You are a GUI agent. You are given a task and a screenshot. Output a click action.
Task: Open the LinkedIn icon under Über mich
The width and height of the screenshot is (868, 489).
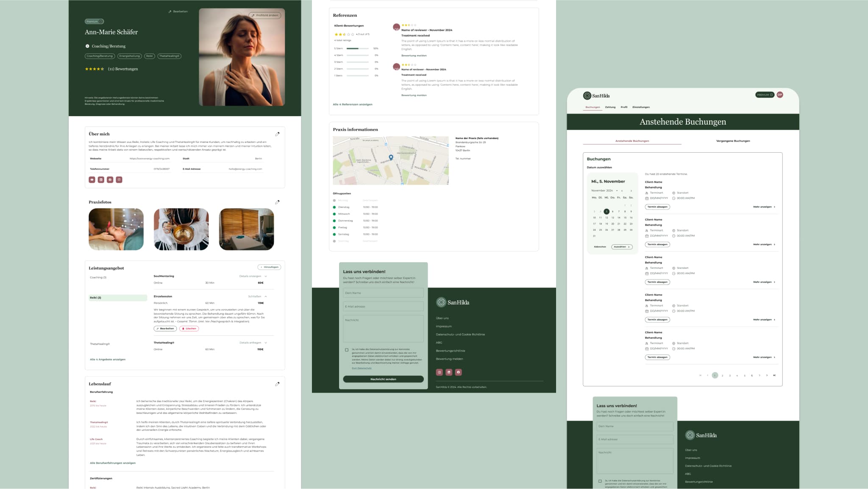[101, 180]
